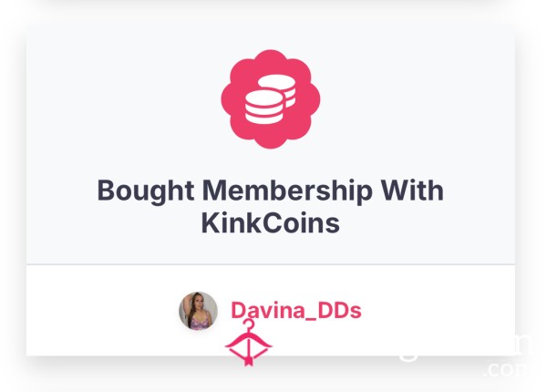Viewport: 547px width, 392px height.
Task: Click the arrow tail of the hanger icon
Action: (x=248, y=360)
